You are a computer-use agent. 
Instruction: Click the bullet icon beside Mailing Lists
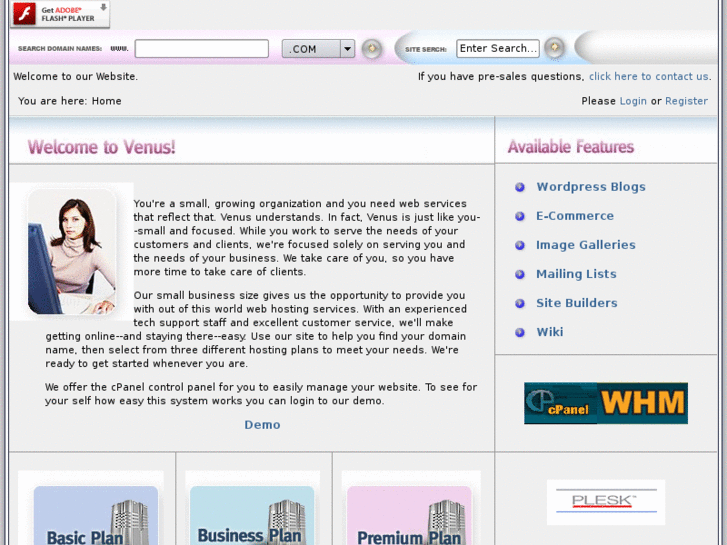520,275
